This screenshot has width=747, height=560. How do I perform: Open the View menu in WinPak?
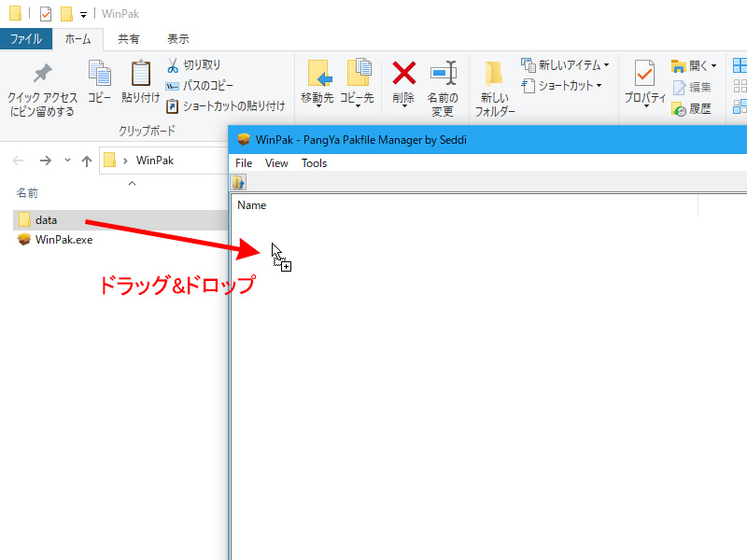click(x=276, y=163)
